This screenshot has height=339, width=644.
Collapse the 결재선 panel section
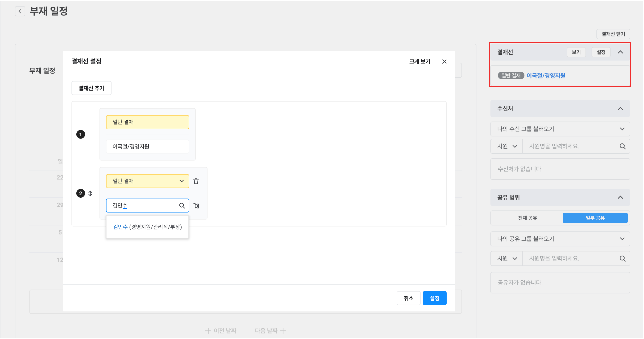(620, 52)
